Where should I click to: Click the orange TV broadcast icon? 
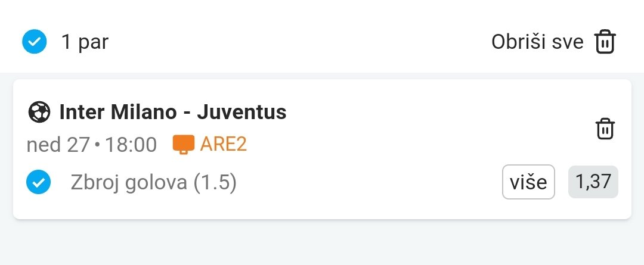[184, 144]
